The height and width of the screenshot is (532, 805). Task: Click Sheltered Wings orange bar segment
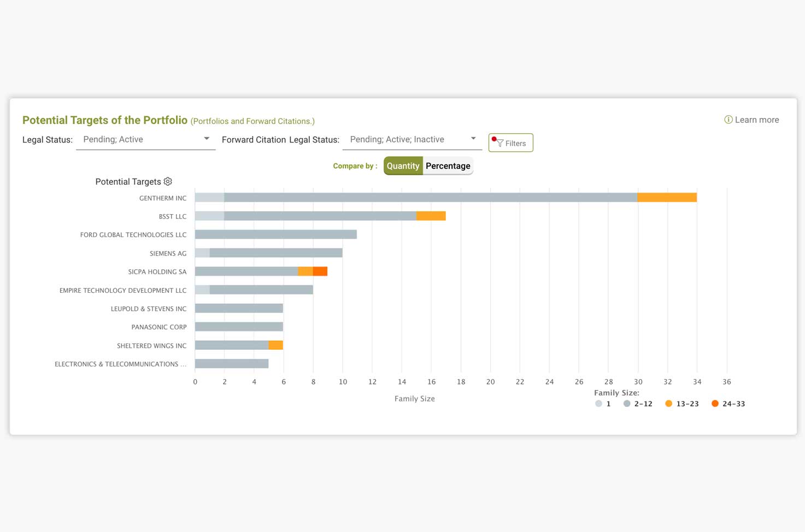click(276, 345)
